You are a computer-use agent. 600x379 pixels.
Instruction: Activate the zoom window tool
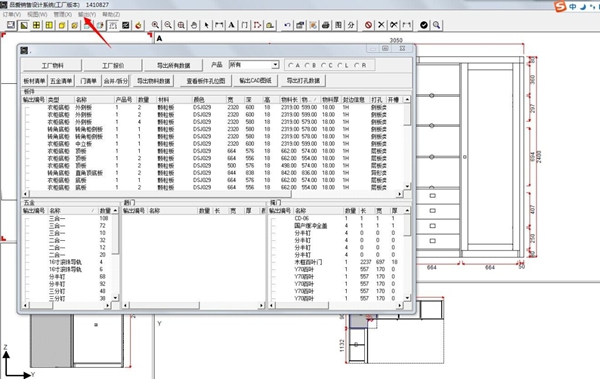[181, 25]
